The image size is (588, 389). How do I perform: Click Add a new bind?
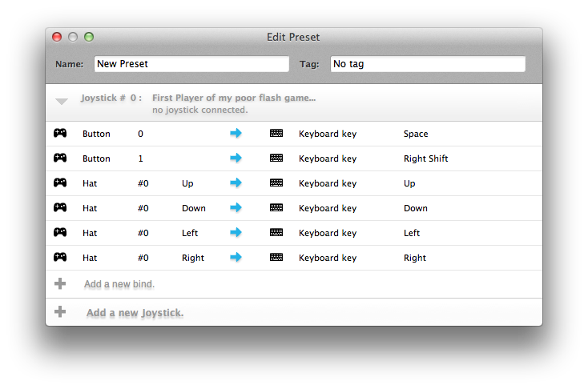(x=119, y=284)
